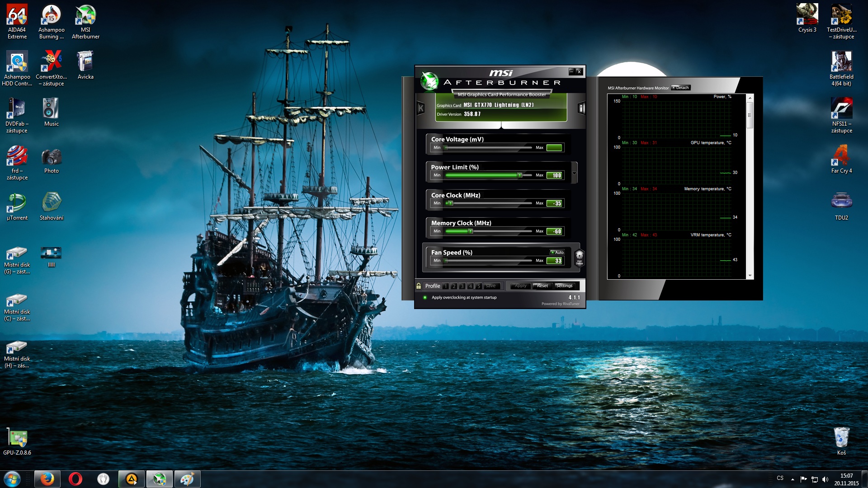Click Firefox in the taskbar
Viewport: 868px width, 488px height.
click(x=47, y=479)
